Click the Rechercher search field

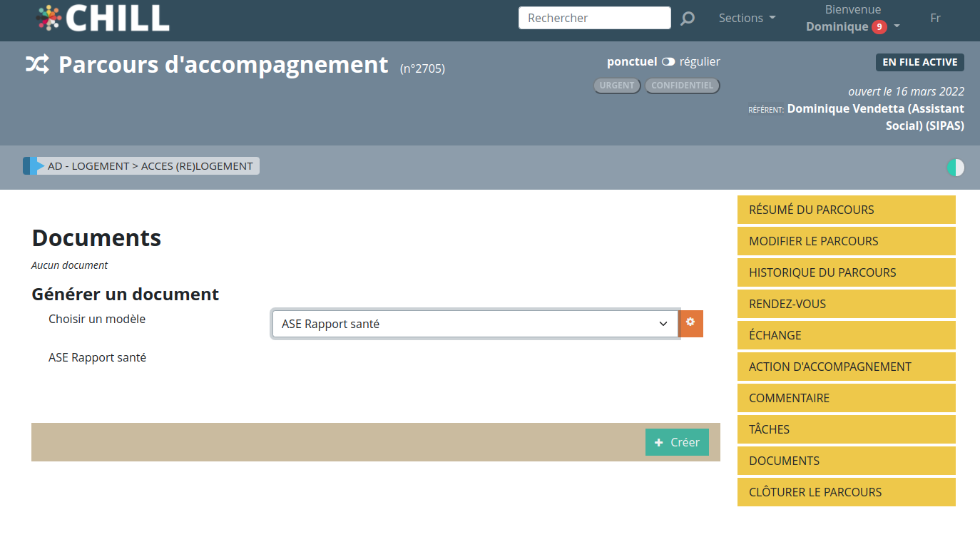coord(594,18)
